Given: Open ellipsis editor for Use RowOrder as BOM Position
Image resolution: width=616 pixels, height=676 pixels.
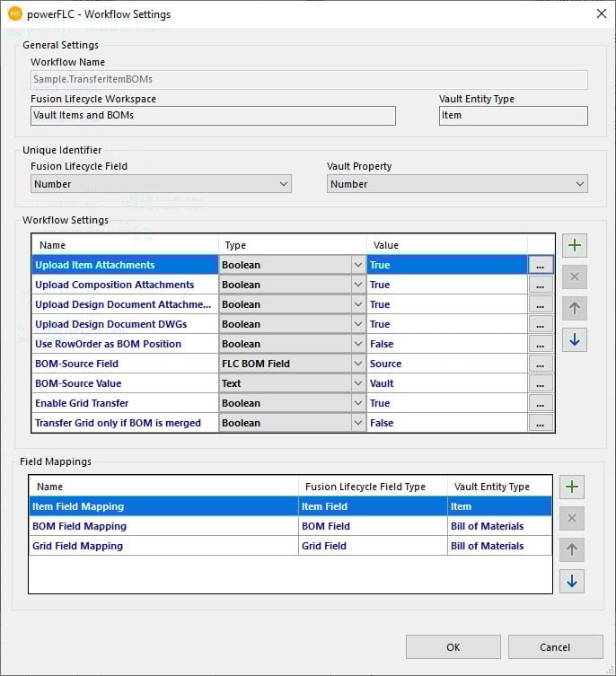Looking at the screenshot, I should 540,345.
